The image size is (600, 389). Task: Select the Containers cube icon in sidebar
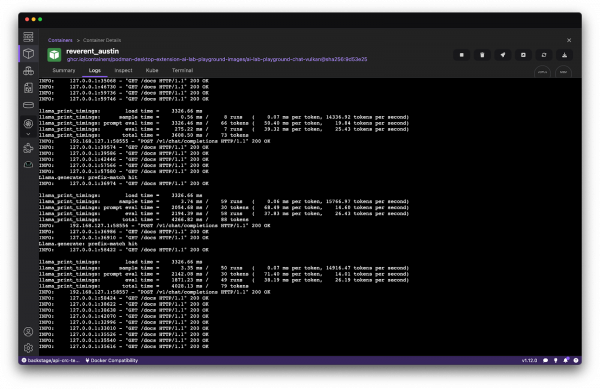(x=28, y=54)
